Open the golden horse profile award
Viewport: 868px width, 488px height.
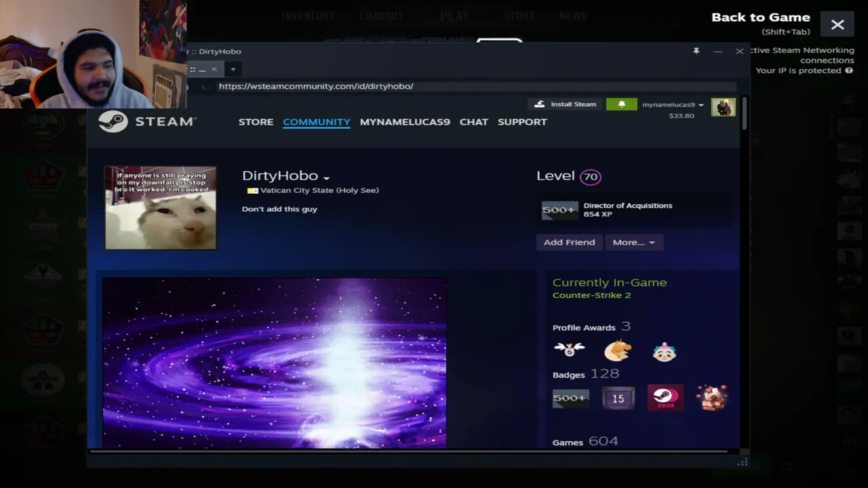click(618, 350)
